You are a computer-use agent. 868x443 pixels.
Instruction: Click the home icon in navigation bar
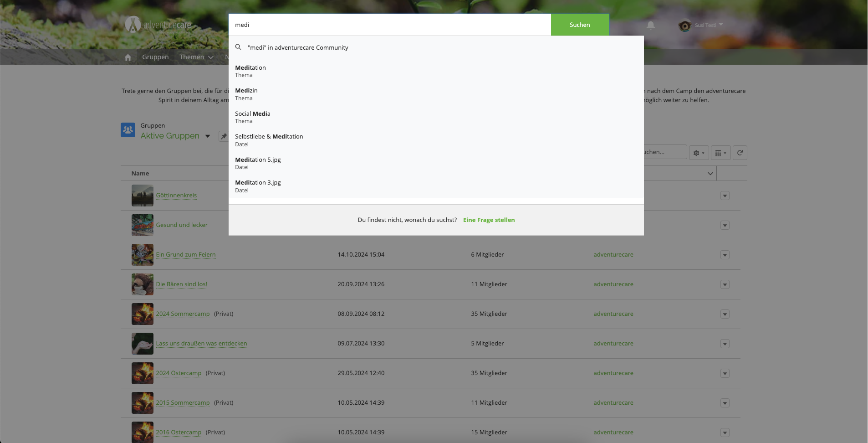pos(128,57)
